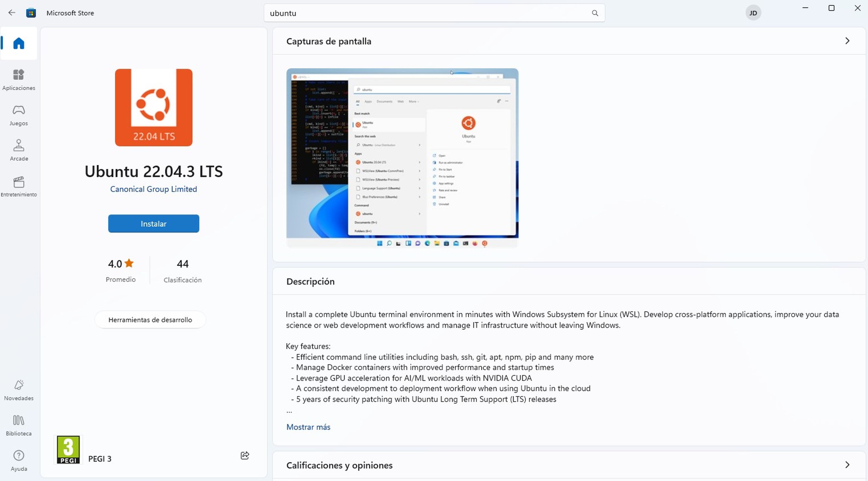868x481 pixels.
Task: Click the Docker containers feature line
Action: tap(422, 367)
